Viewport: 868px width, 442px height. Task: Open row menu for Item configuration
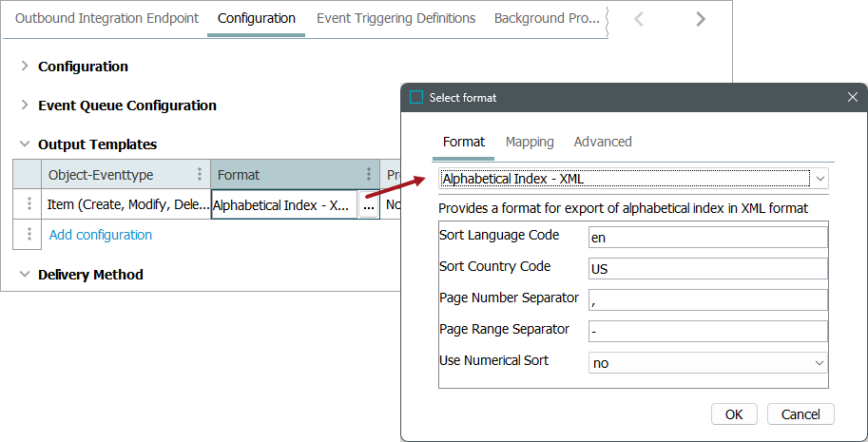coord(29,204)
